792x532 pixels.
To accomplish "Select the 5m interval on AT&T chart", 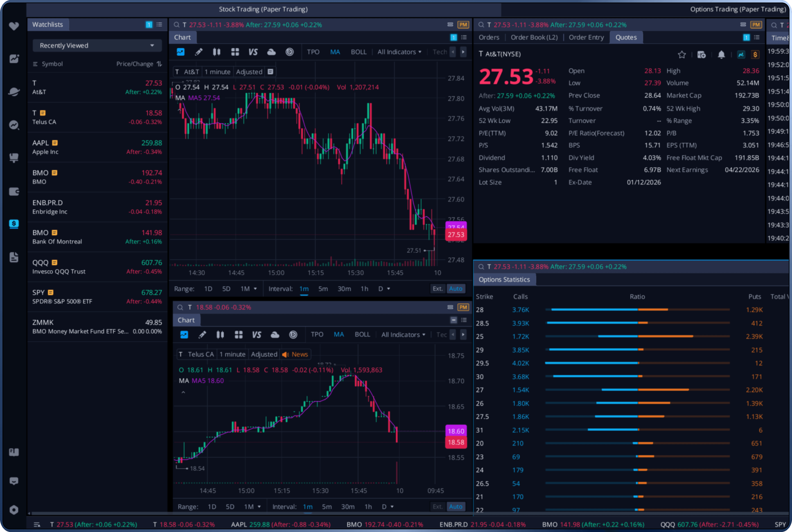I will coord(323,289).
